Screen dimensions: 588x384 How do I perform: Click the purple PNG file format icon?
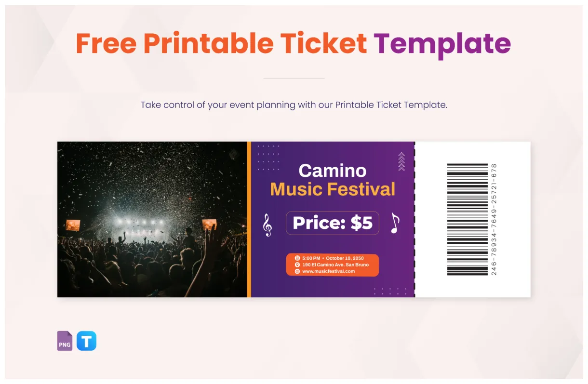(65, 341)
